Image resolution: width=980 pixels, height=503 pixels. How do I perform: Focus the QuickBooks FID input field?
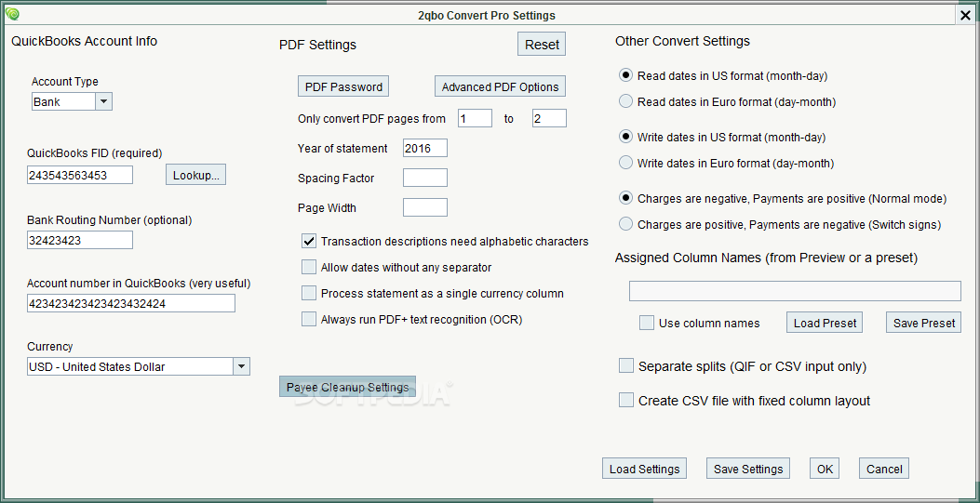pyautogui.click(x=80, y=176)
